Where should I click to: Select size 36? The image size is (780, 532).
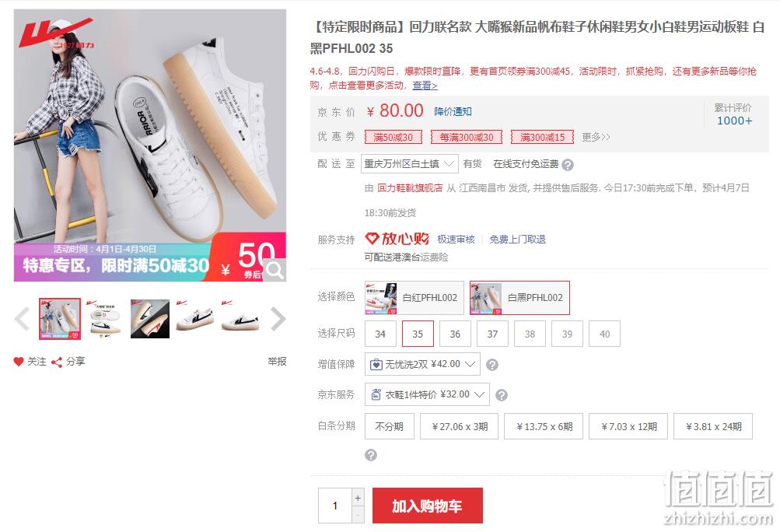pyautogui.click(x=455, y=334)
